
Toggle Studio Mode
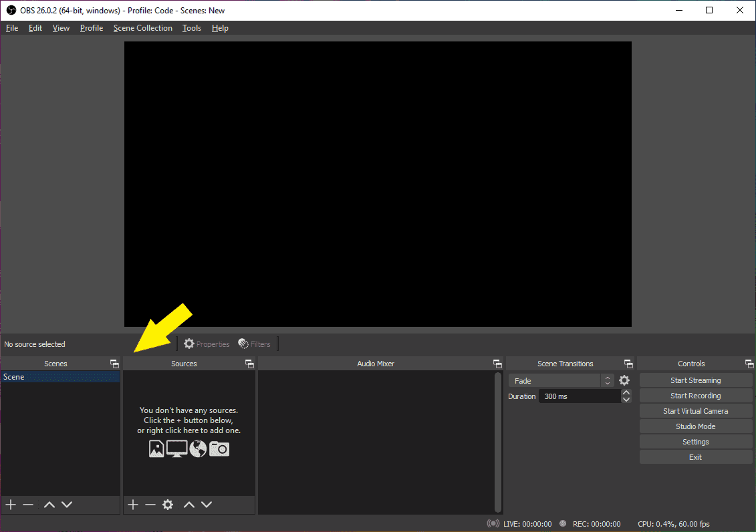695,426
